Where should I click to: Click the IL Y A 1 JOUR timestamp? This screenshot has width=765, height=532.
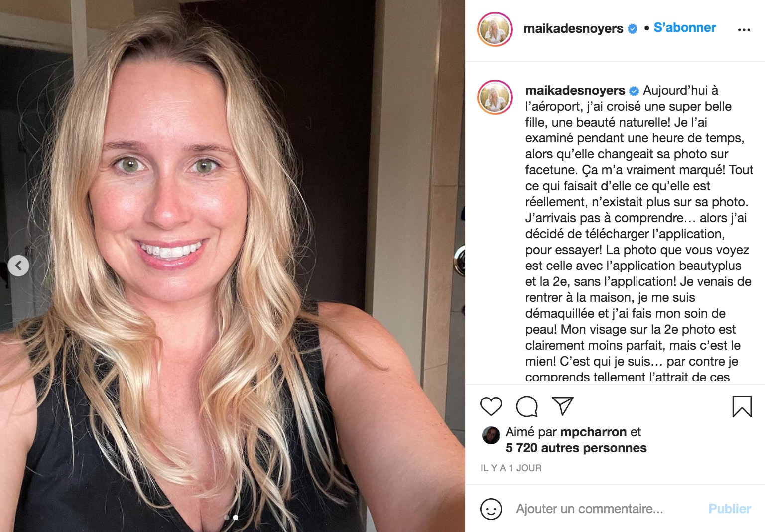[511, 468]
